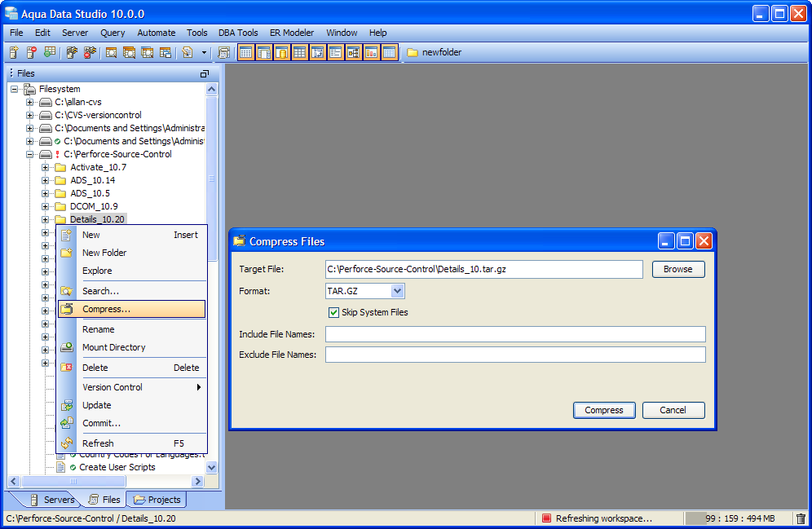This screenshot has height=529, width=812.
Task: Click the memory usage bar 99 : 159 : 494 MB
Action: pos(739,518)
